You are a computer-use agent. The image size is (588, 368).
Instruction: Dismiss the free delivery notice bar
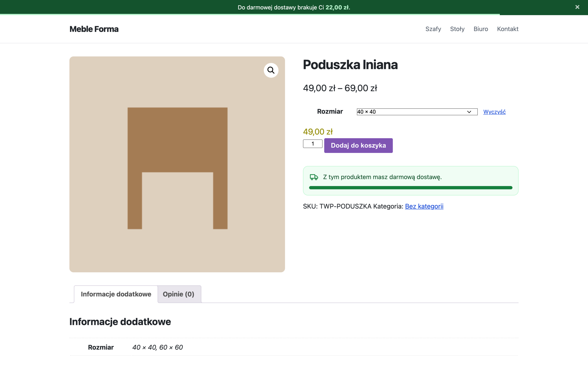[x=577, y=7]
